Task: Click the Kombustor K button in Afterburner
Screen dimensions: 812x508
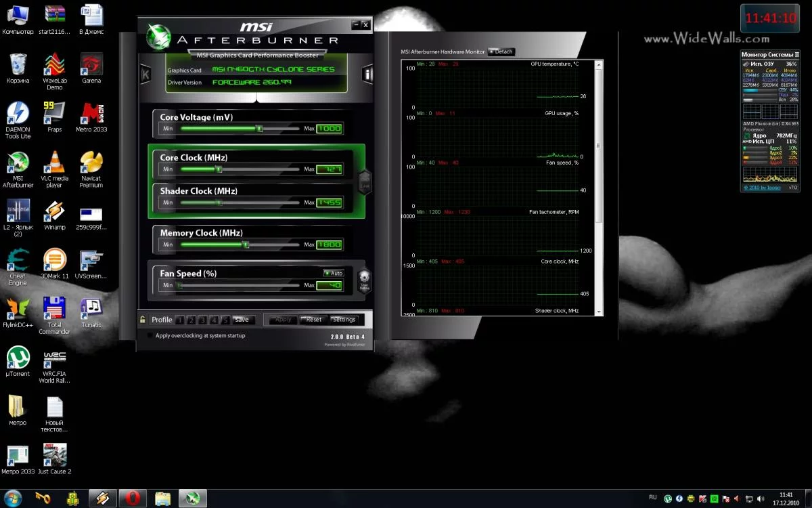Action: point(145,75)
